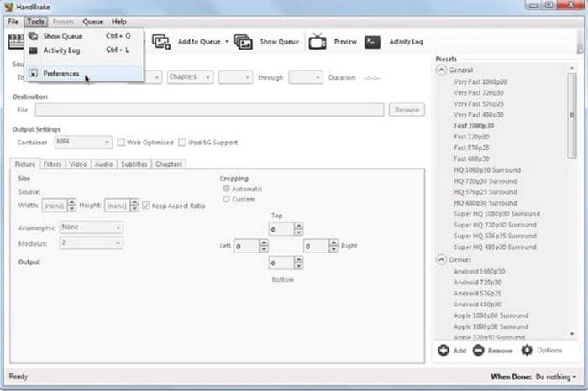The image size is (588, 391).
Task: Select the Very Fast 1080p30 preset
Action: click(x=480, y=81)
